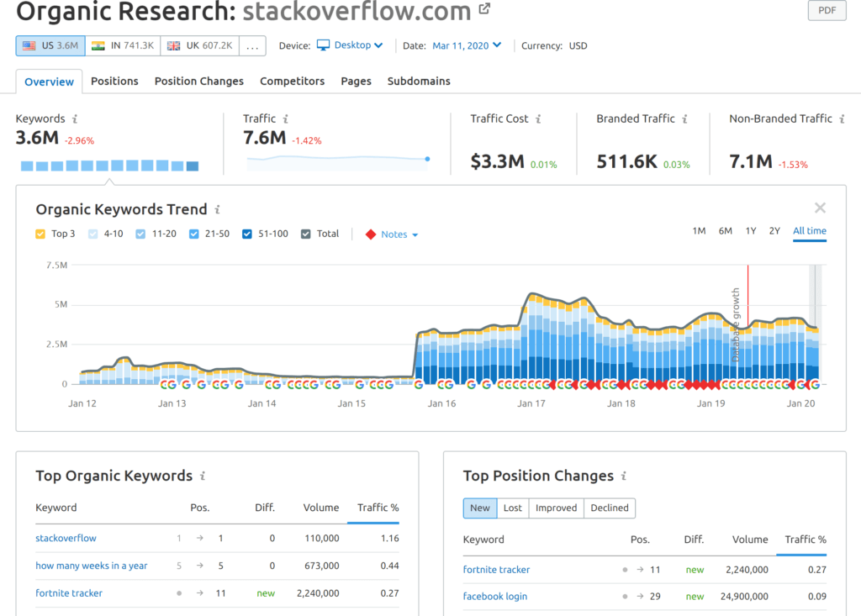Toggle the Total checkbox
Image resolution: width=861 pixels, height=616 pixels.
306,234
